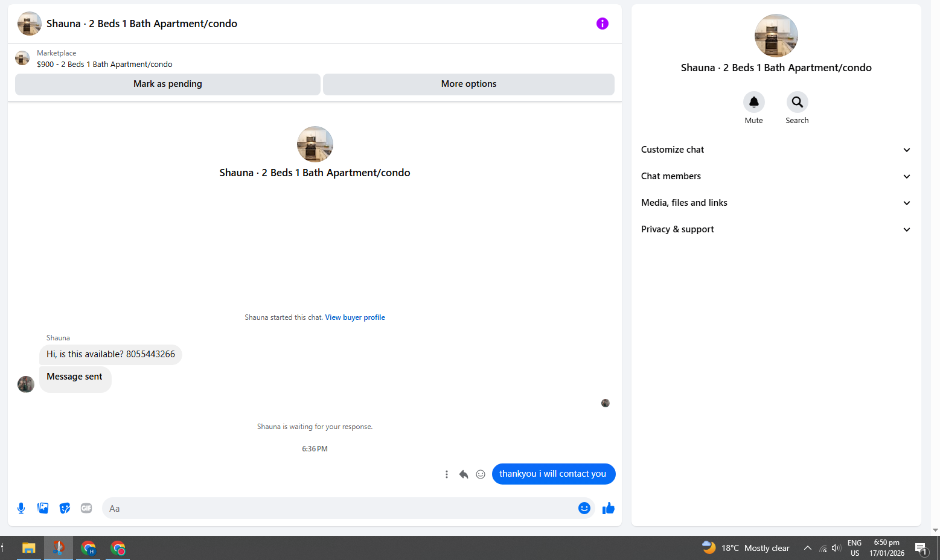The image size is (940, 560).
Task: Send a thumbs up like
Action: point(608,508)
